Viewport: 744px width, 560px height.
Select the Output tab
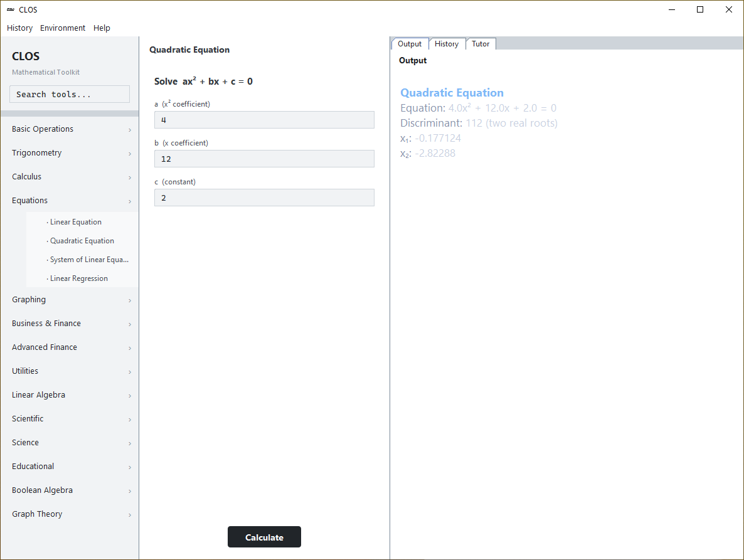click(x=410, y=44)
